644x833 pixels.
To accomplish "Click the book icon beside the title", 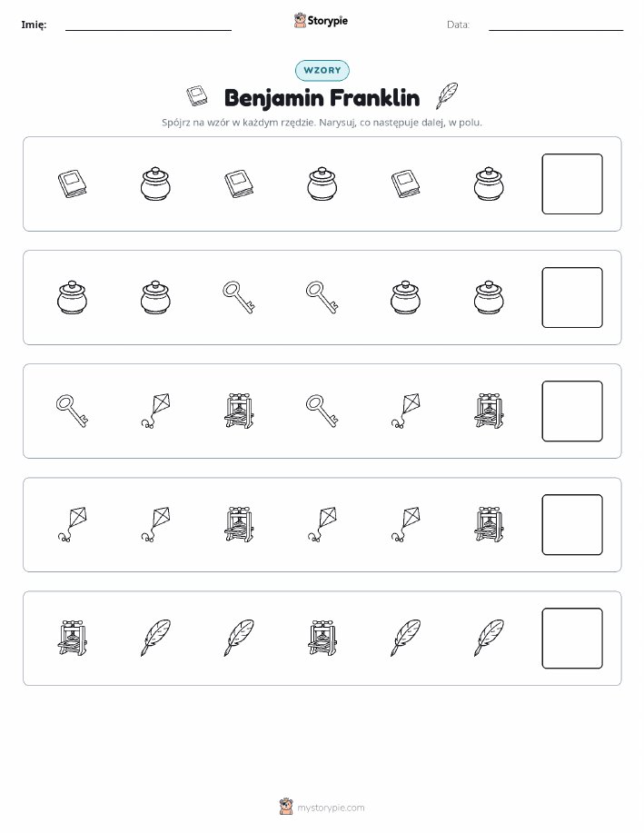I will point(197,96).
